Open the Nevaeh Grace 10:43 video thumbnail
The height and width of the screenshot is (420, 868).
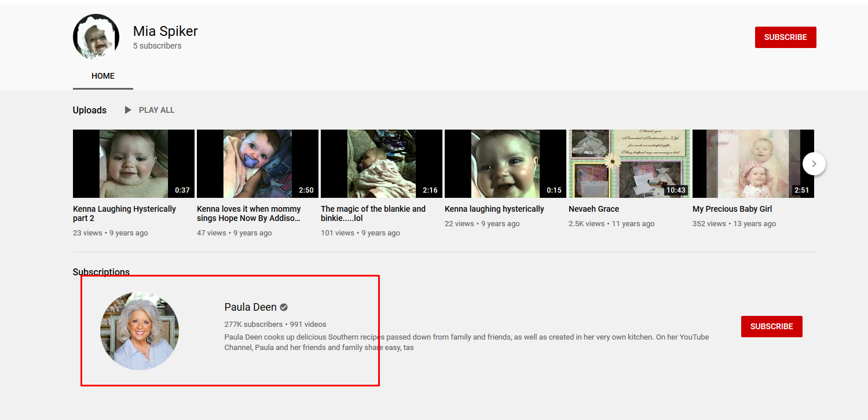tap(629, 164)
